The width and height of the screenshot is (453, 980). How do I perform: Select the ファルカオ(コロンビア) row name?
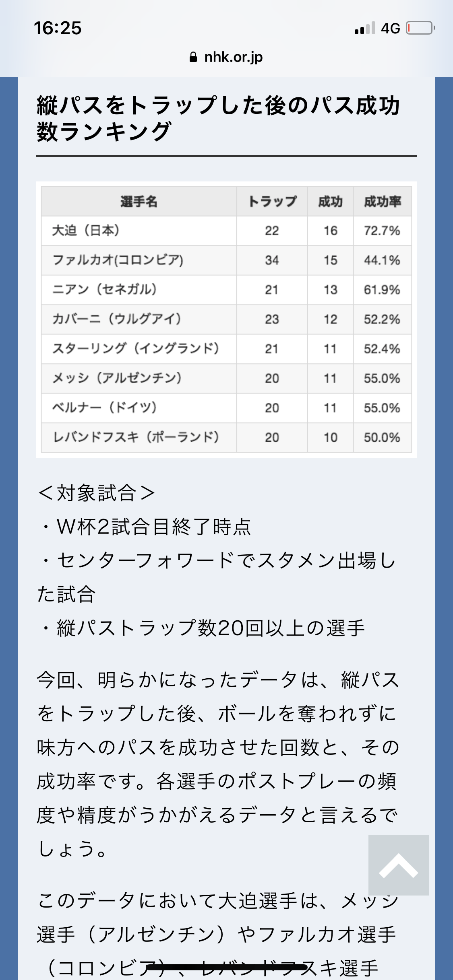point(118,260)
